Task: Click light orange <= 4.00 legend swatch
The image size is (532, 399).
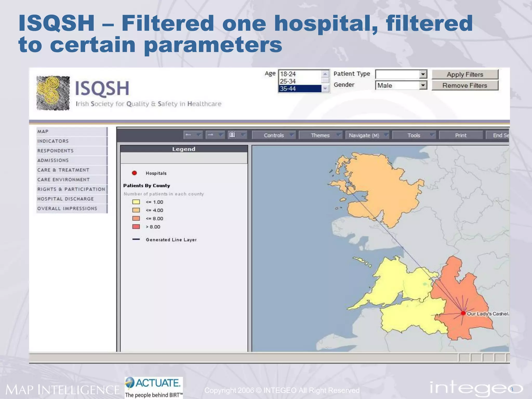Action: [x=136, y=210]
